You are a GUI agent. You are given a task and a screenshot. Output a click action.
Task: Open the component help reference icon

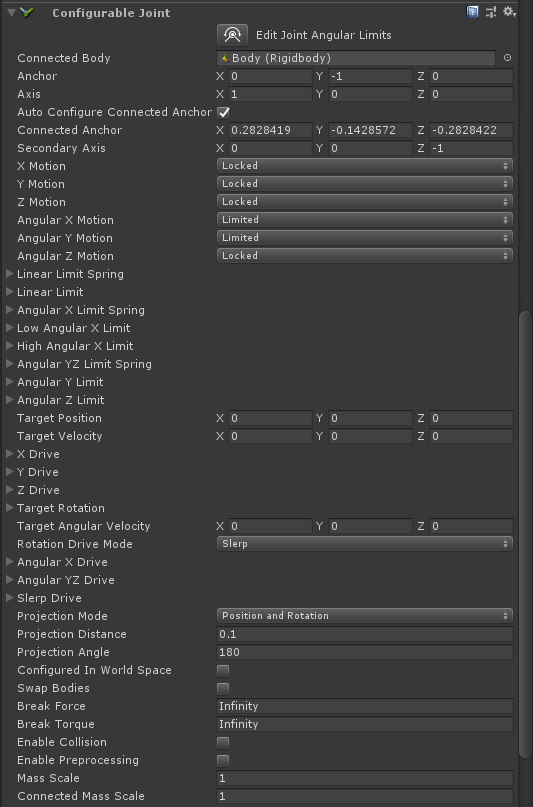[472, 12]
